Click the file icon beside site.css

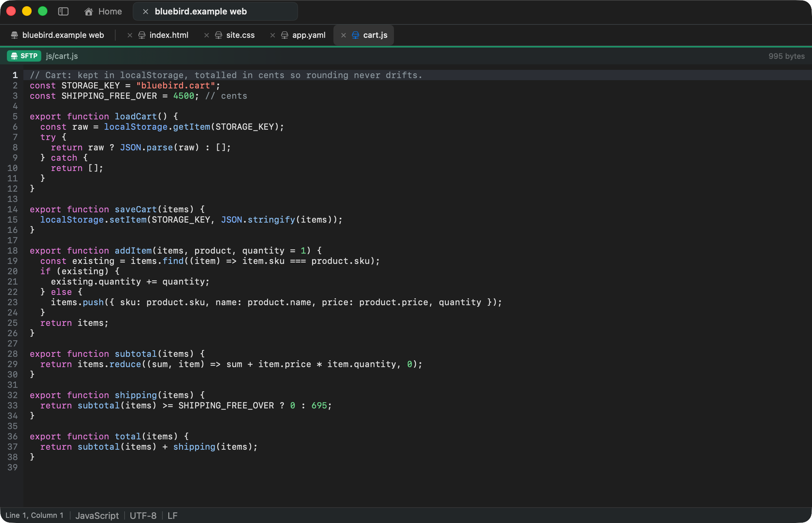[218, 35]
